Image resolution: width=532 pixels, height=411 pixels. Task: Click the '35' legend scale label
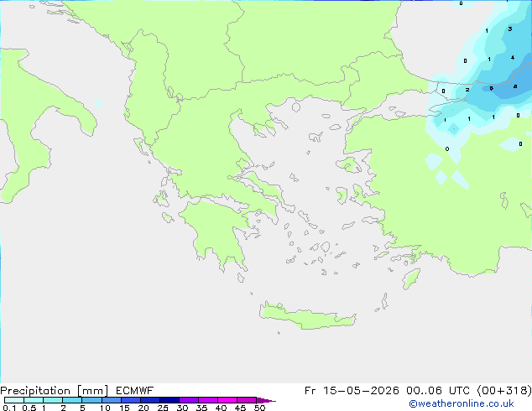(201, 408)
